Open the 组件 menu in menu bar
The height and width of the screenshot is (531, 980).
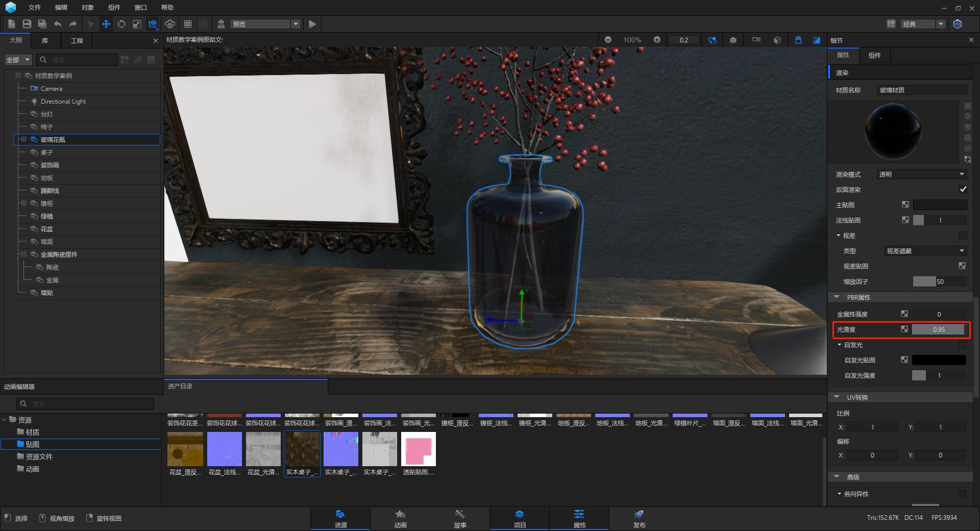(x=114, y=8)
